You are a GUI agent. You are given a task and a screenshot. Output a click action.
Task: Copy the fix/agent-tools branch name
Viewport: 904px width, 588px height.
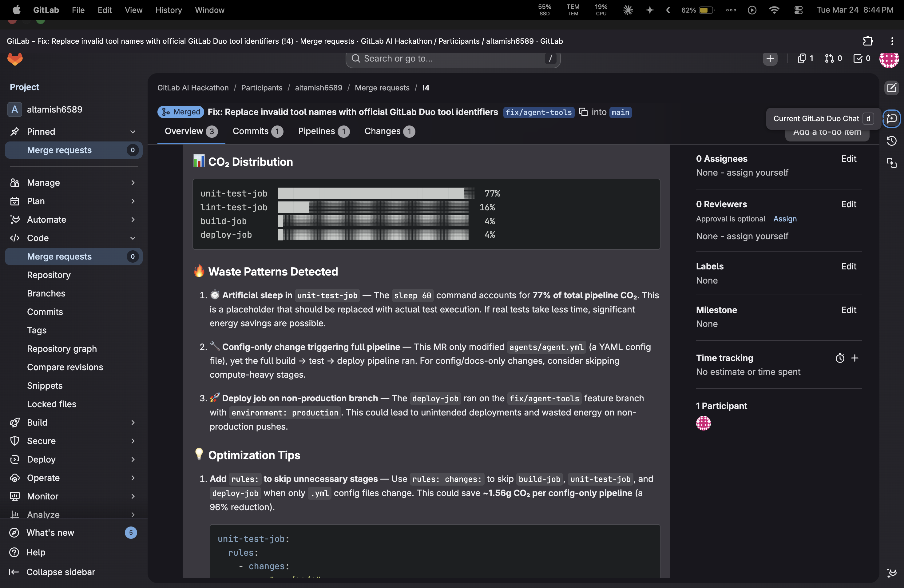[583, 112]
